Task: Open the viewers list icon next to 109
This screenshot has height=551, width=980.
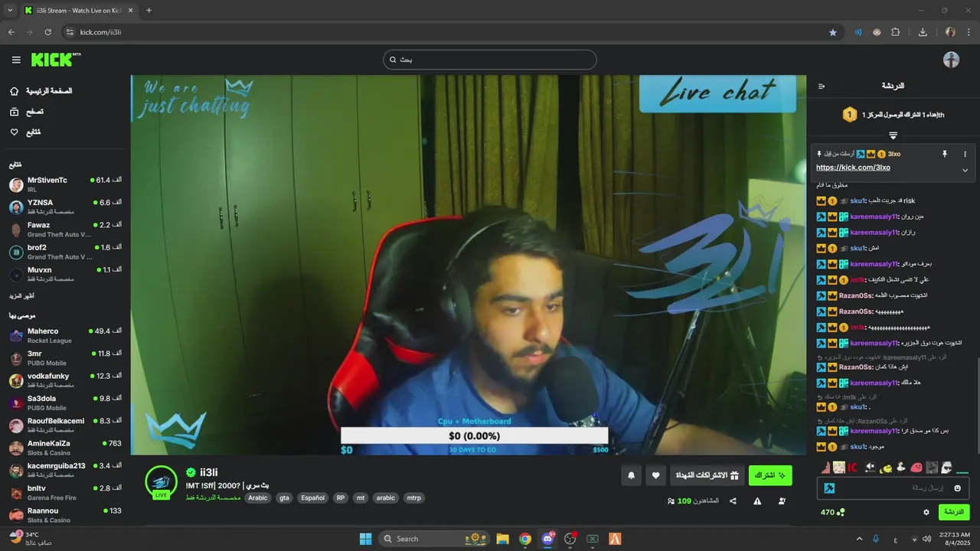Action: pyautogui.click(x=671, y=501)
